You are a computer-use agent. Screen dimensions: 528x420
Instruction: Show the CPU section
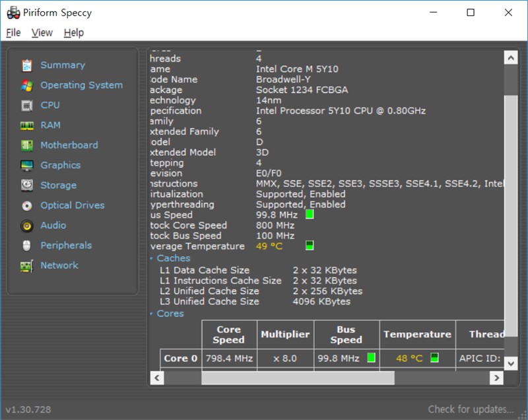(50, 105)
